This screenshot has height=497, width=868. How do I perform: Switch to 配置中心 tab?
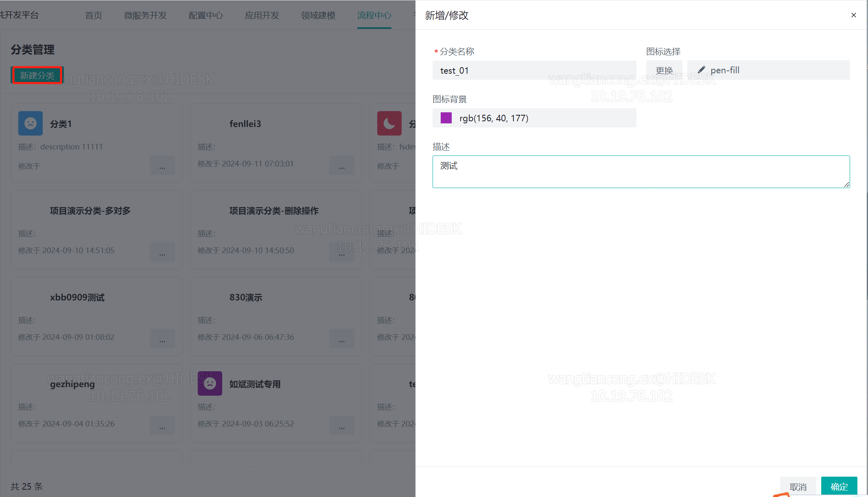[206, 15]
